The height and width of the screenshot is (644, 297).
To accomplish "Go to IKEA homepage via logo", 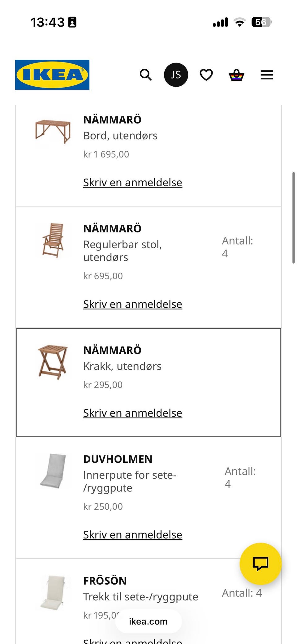I will 52,75.
